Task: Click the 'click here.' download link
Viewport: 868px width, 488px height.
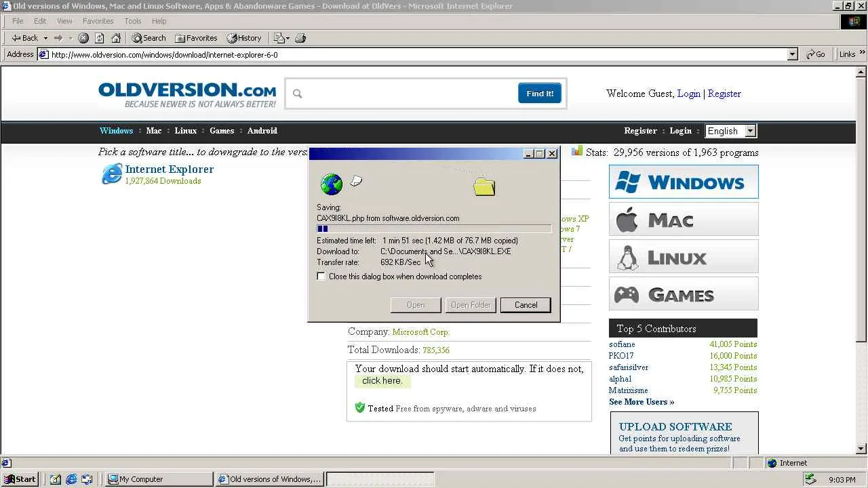Action: 382,381
